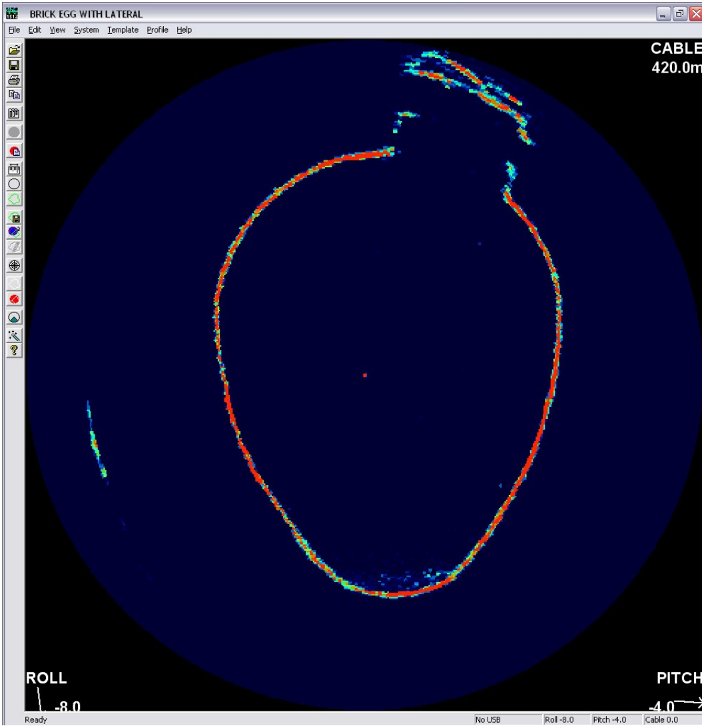
Task: Click the ROLL label on the sonar view
Action: coord(46,678)
